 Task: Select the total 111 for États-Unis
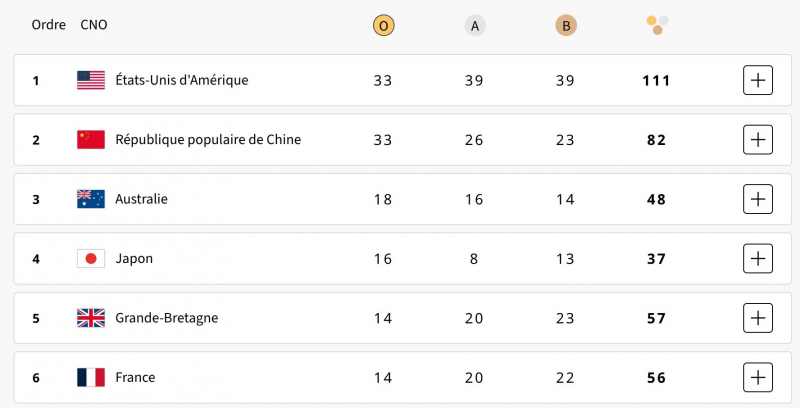pyautogui.click(x=656, y=80)
